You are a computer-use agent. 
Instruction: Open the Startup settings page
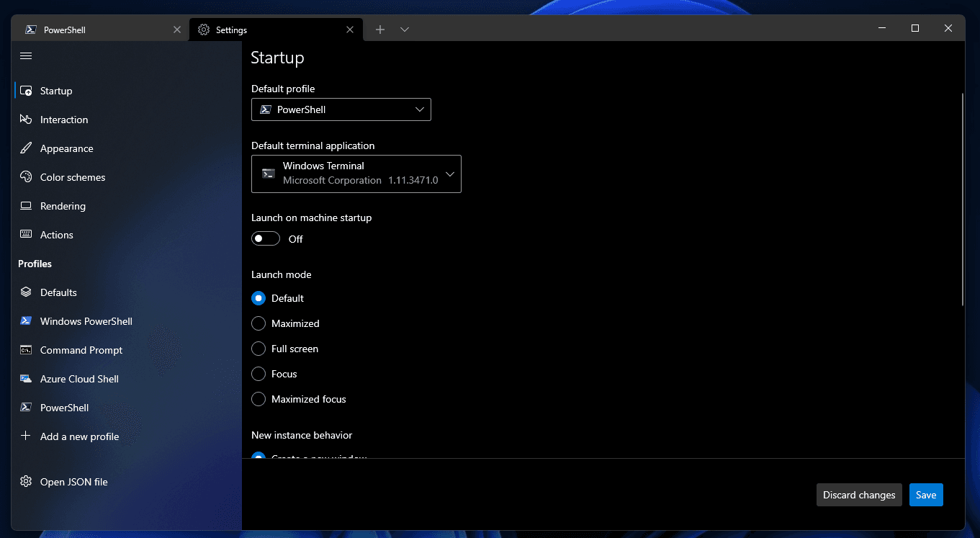click(127, 91)
